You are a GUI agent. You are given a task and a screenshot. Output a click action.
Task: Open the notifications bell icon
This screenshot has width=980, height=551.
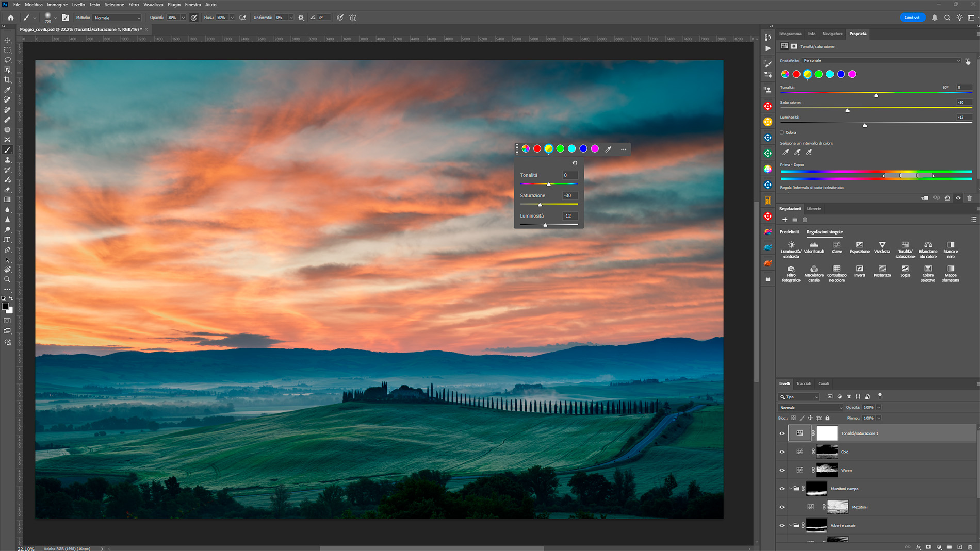point(935,18)
